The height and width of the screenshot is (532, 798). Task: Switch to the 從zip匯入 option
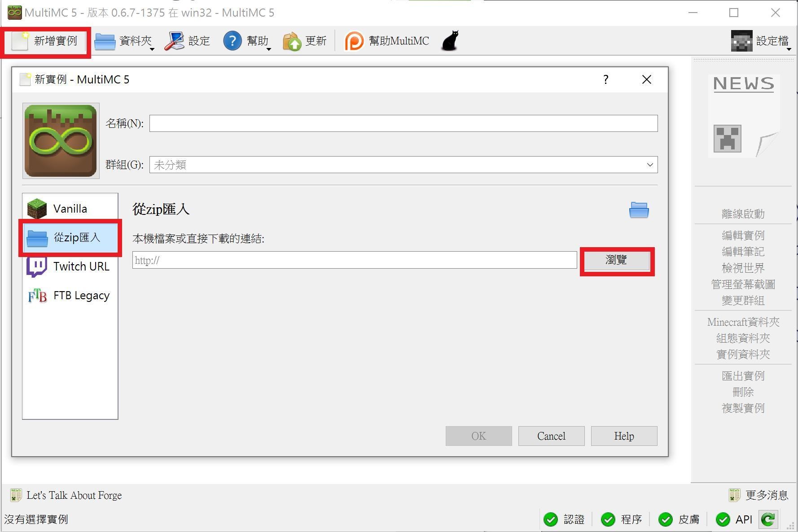pyautogui.click(x=70, y=238)
